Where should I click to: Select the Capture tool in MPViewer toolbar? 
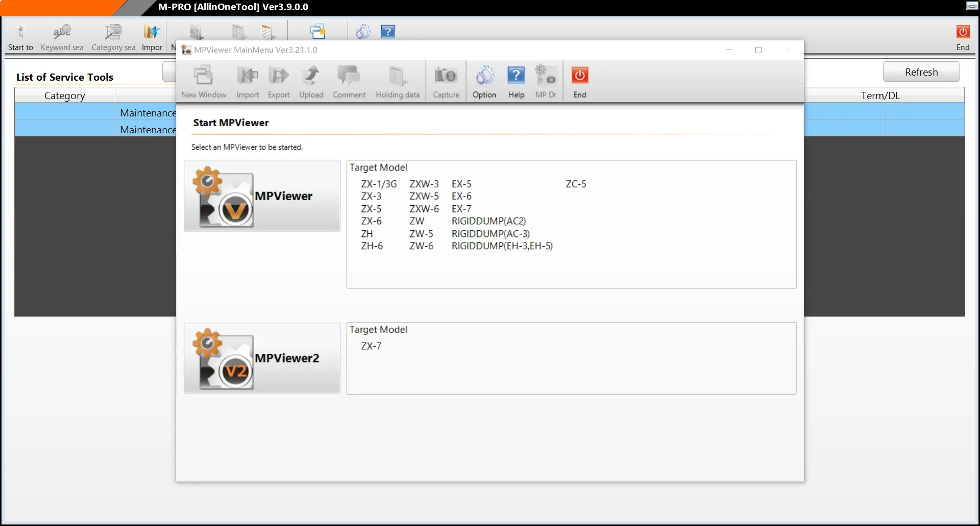point(446,81)
